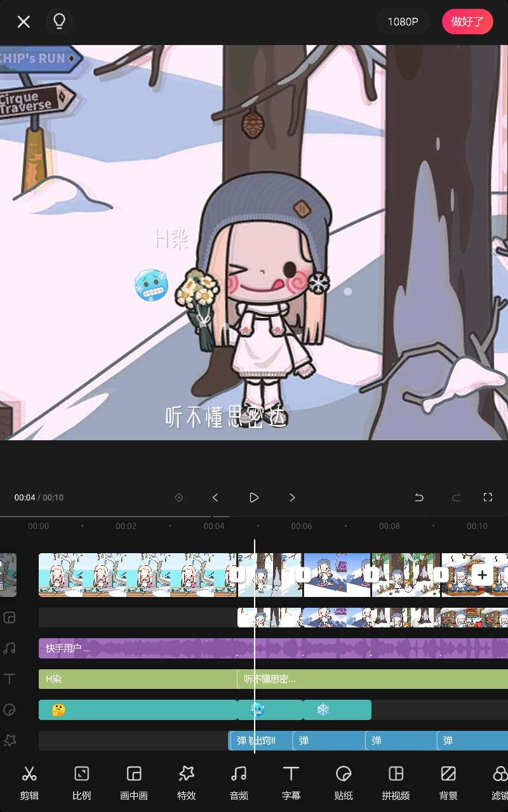Select the H染 green text clip
This screenshot has width=508, height=812.
137,679
